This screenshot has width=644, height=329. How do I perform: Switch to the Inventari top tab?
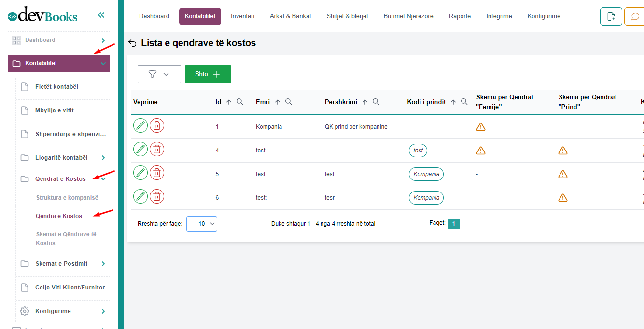coord(242,16)
